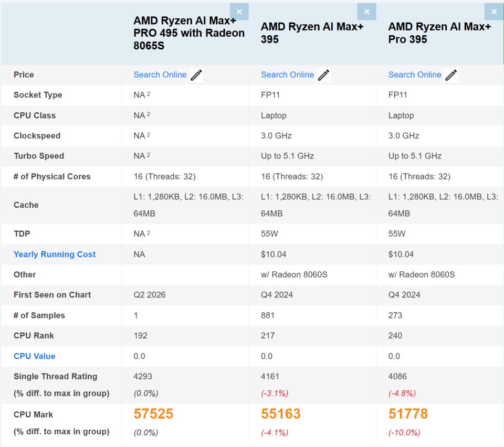
Task: Open the CPU Value link
Action: pos(35,356)
